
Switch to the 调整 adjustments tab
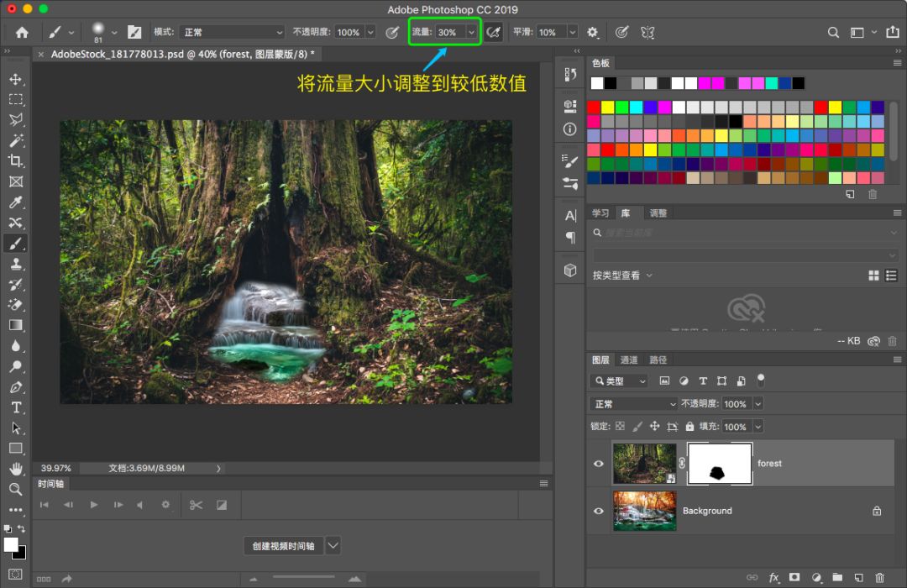tap(658, 213)
